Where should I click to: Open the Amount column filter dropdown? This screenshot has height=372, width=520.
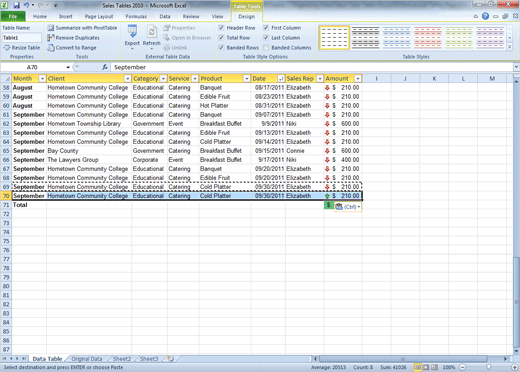(x=358, y=79)
